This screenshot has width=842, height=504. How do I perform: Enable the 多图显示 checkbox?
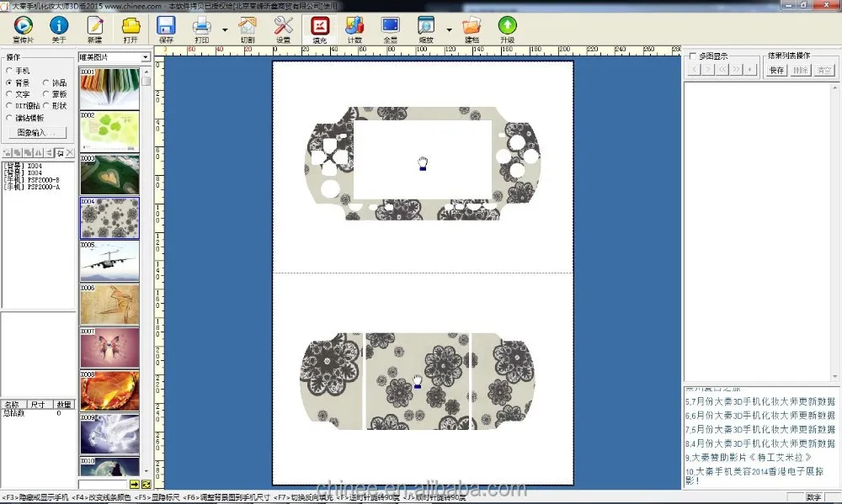693,56
